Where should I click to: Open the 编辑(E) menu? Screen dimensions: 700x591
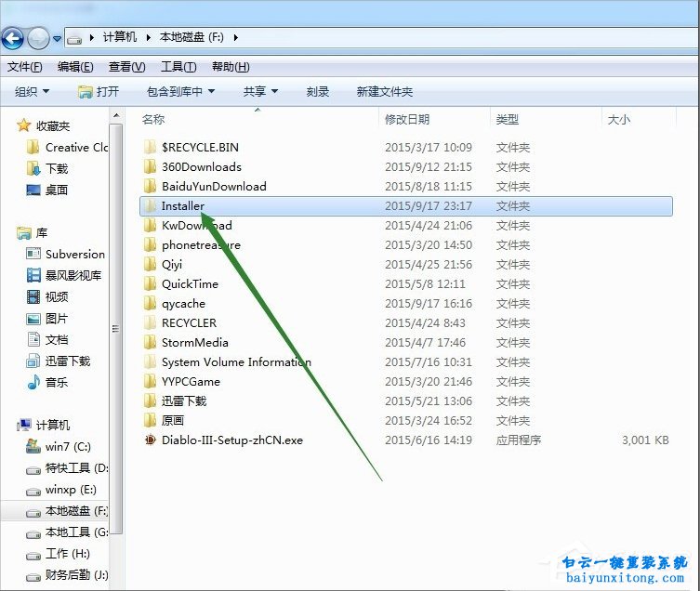75,67
